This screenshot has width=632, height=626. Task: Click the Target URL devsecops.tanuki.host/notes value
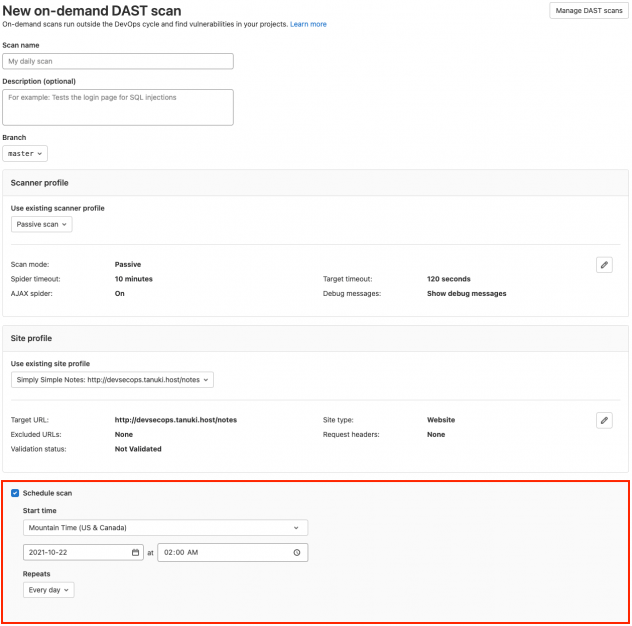point(175,420)
